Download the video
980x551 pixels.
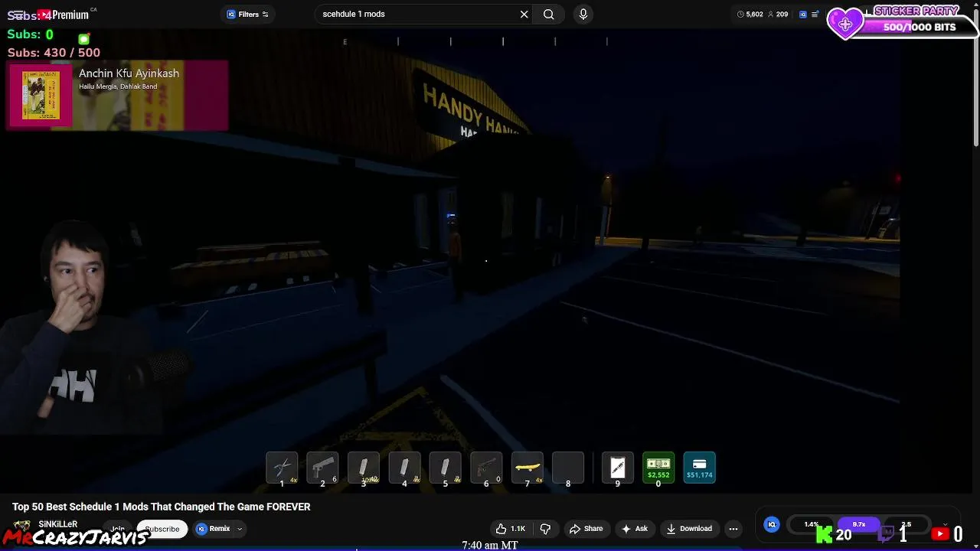tap(689, 529)
